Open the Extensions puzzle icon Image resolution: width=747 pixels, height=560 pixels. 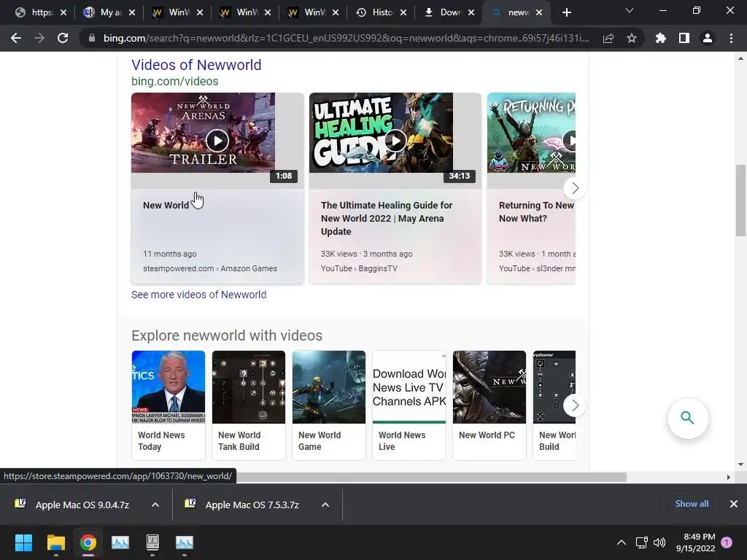(661, 38)
